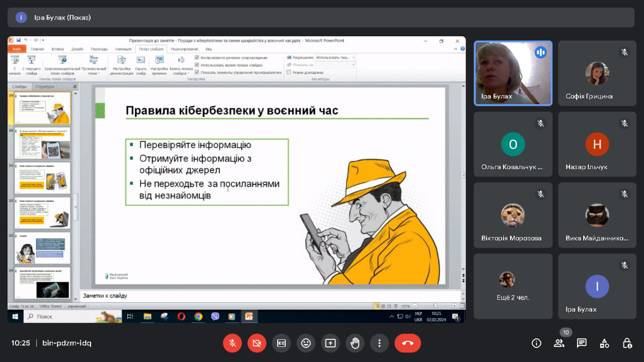The image size is (644, 362).
Task: Click the Софія Грицина participant tile
Action: point(597,74)
